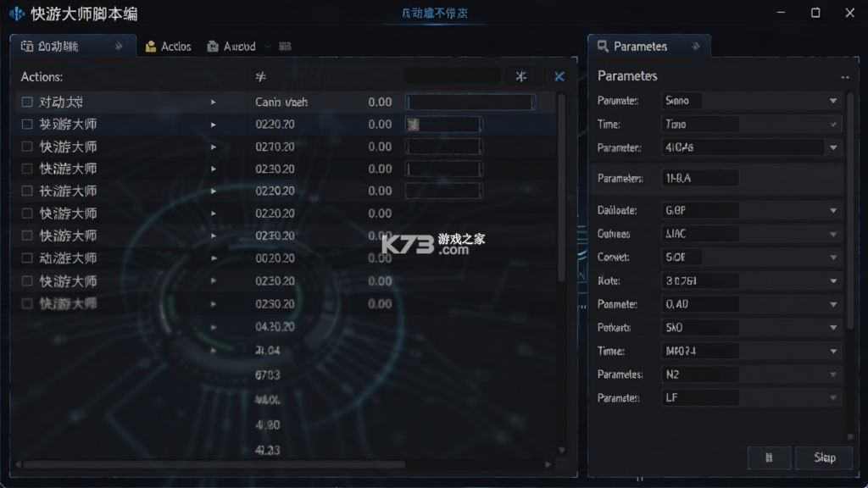Click the trailing tab after Auecbd
The width and height of the screenshot is (868, 488).
pyautogui.click(x=285, y=47)
